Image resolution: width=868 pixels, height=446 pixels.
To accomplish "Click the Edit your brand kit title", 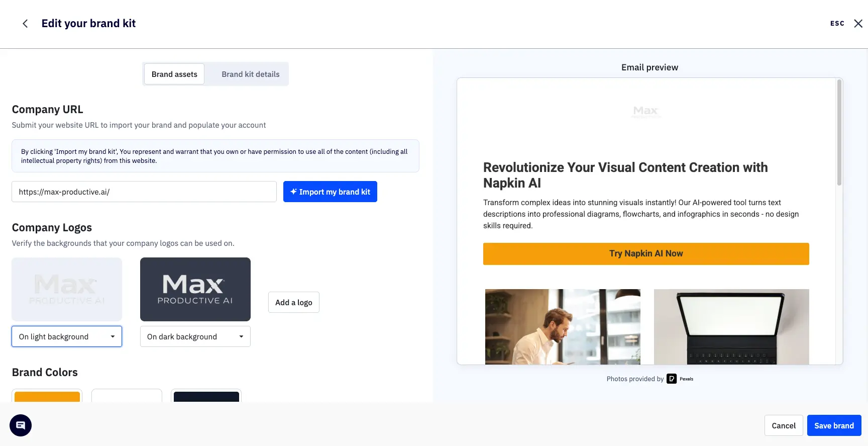I will coord(88,23).
